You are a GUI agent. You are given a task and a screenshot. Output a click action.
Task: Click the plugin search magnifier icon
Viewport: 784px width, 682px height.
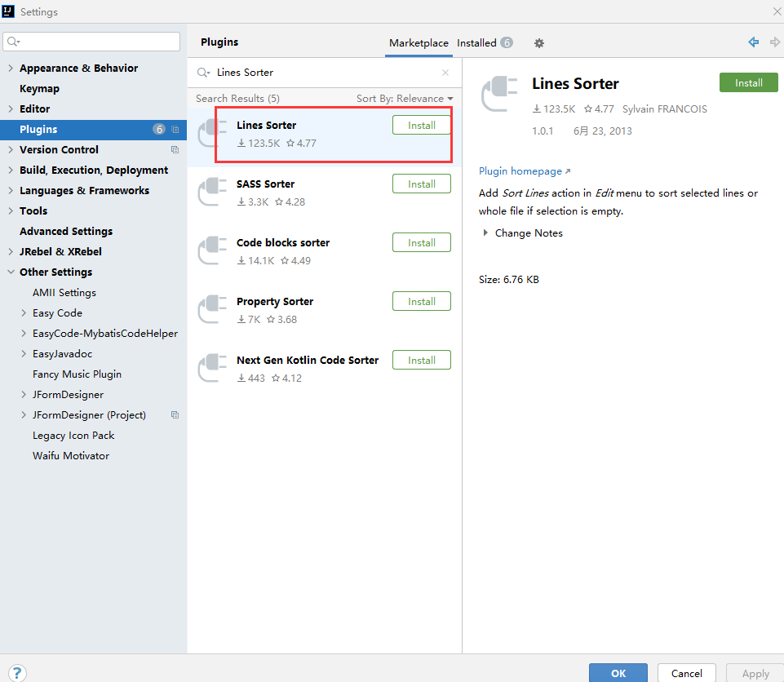202,73
